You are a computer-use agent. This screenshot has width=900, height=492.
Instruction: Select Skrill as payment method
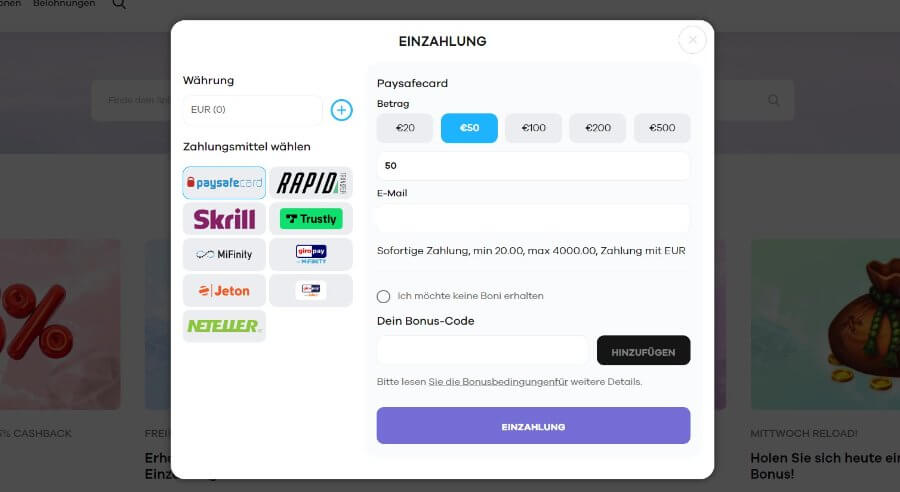coord(224,219)
